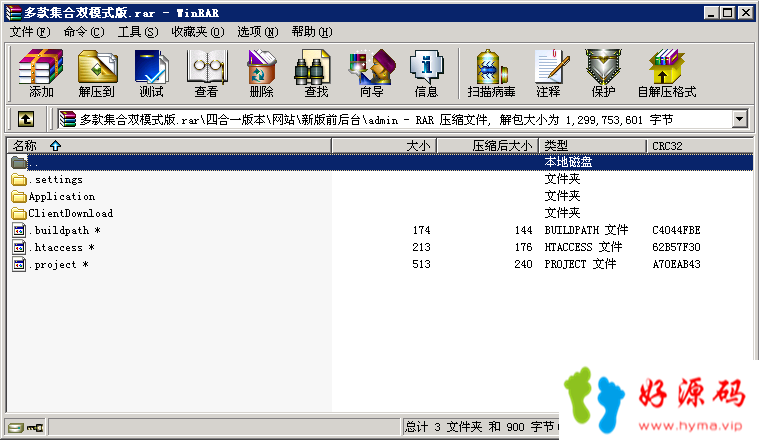This screenshot has width=759, height=440.
Task: Open the Favorites (收藏夹) menu
Action: point(198,32)
